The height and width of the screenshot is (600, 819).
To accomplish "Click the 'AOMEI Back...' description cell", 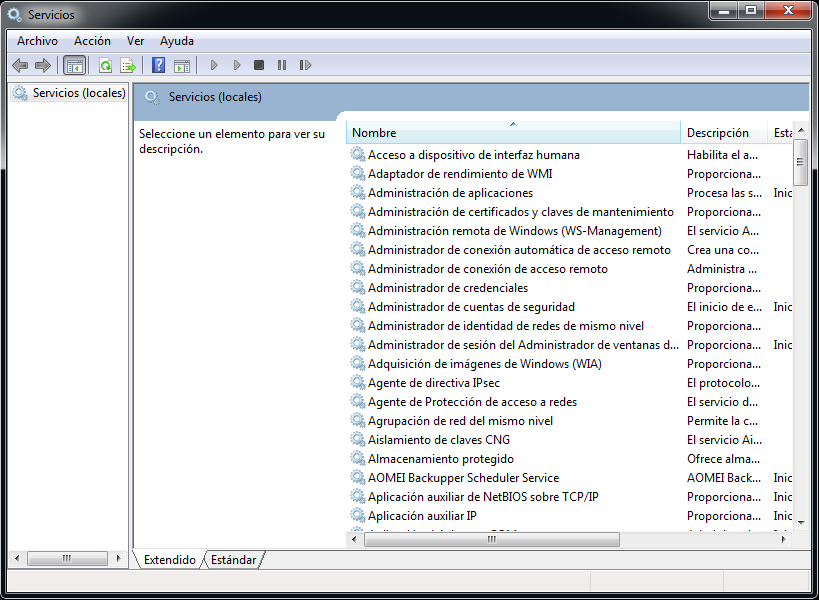I will click(723, 478).
